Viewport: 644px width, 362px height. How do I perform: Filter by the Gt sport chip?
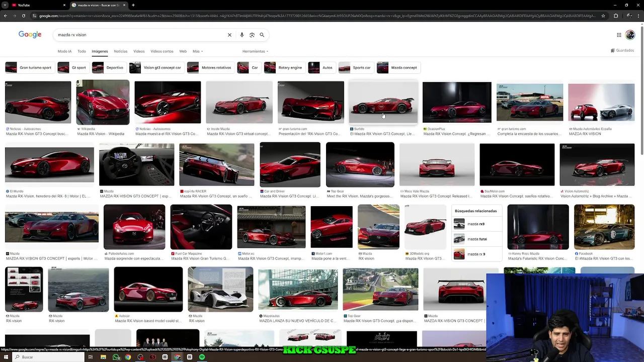73,67
